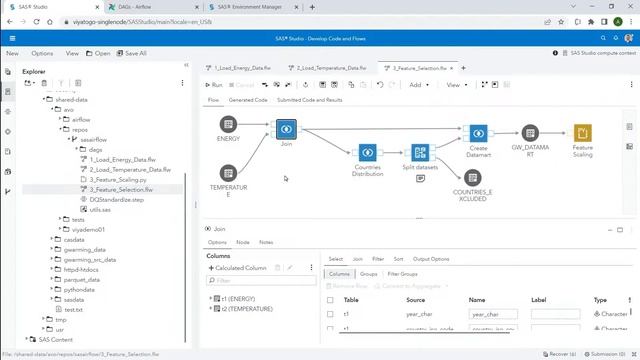Click the Open button in menu bar
Screen dimensions: 640x360
coord(98,53)
